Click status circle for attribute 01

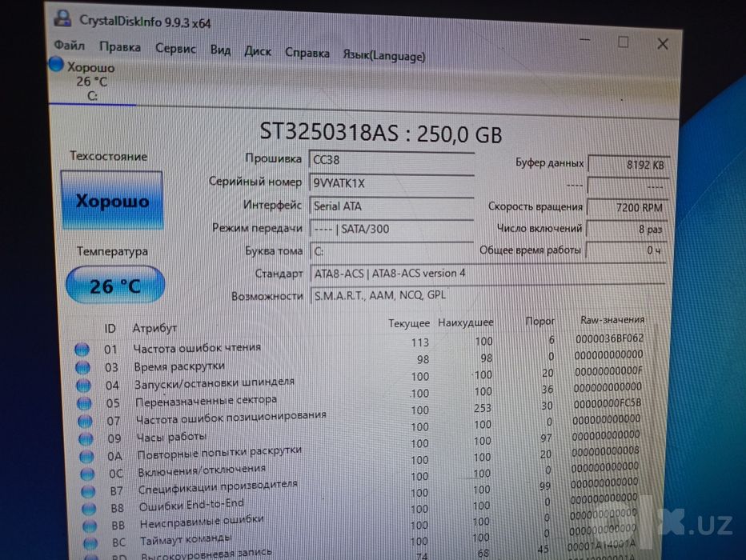point(82,350)
